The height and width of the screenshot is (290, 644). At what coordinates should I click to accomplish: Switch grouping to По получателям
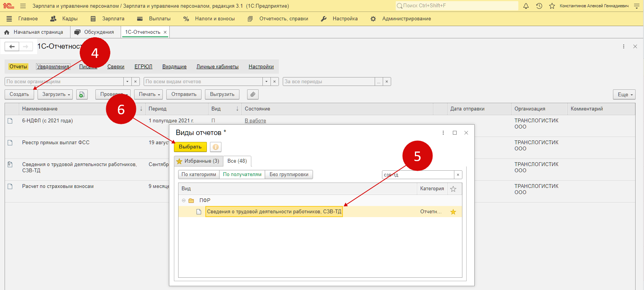242,175
